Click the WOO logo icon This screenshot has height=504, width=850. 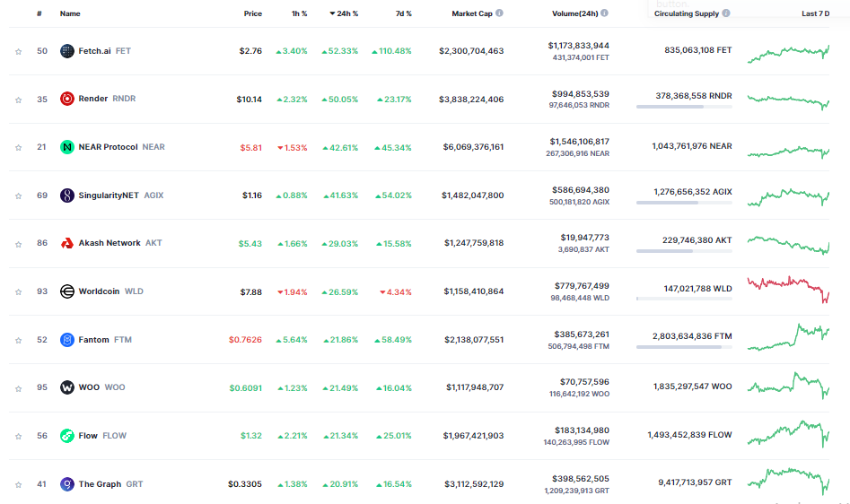tap(66, 387)
